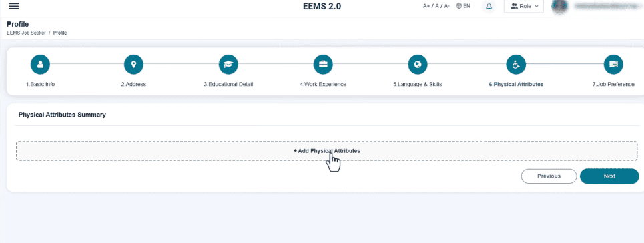Click the Basic Info step icon
The image size is (644, 243).
pos(40,65)
